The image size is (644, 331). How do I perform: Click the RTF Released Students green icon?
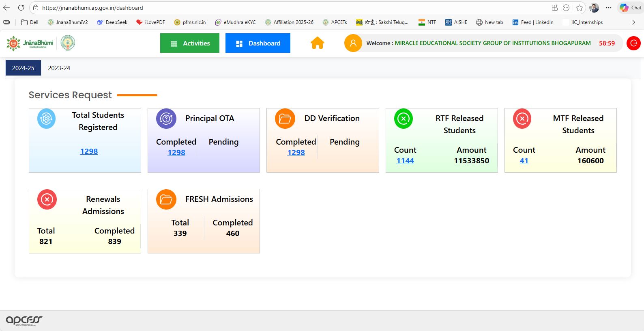pos(403,119)
